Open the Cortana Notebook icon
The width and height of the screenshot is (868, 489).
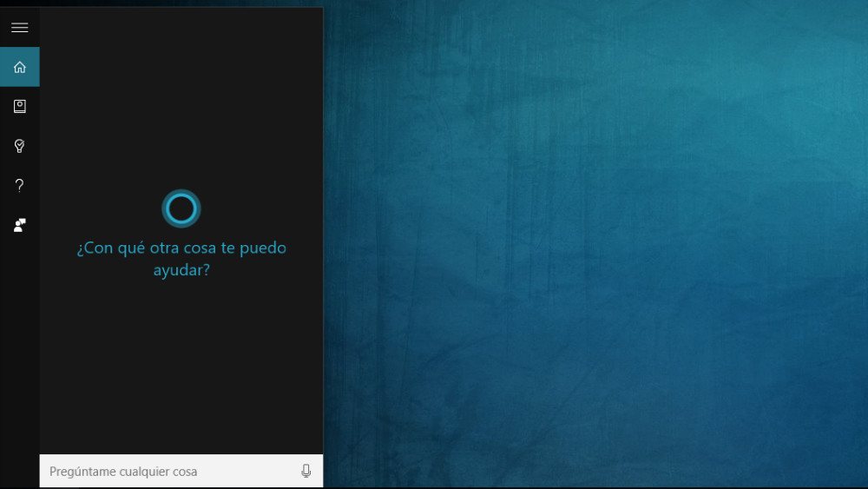click(19, 106)
